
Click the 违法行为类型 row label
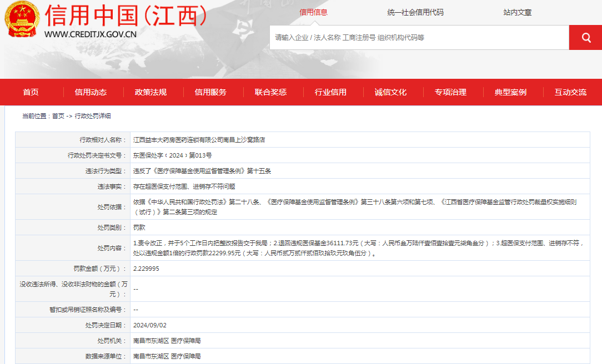pyautogui.click(x=106, y=171)
